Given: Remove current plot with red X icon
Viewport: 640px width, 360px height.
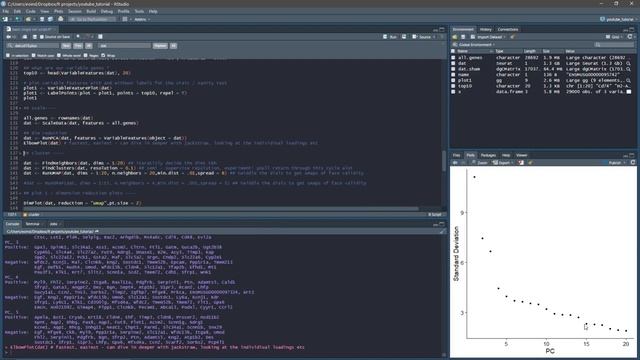Looking at the screenshot, I should (521, 162).
